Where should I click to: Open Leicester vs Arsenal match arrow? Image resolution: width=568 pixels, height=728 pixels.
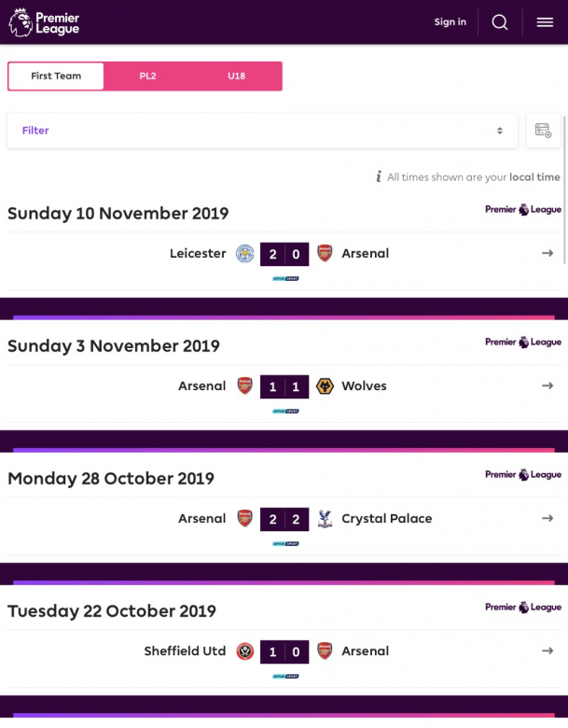pyautogui.click(x=547, y=254)
